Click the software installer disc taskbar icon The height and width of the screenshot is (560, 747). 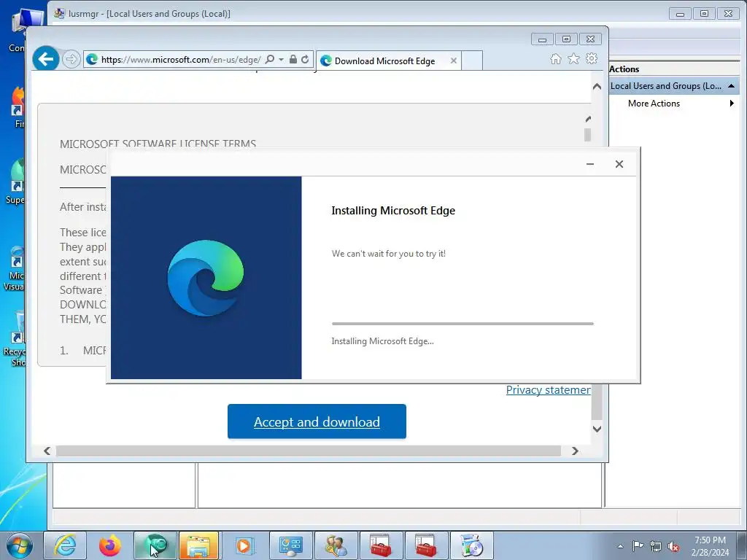coord(472,545)
